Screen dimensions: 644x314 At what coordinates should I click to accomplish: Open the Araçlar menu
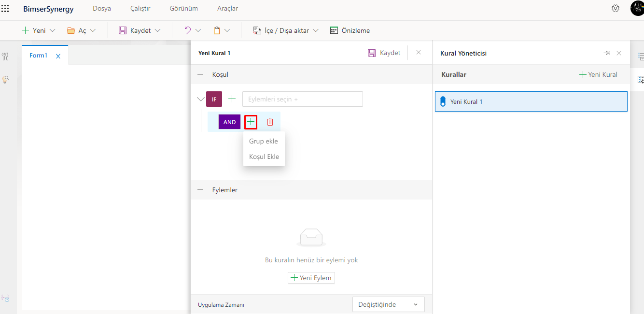pos(227,8)
